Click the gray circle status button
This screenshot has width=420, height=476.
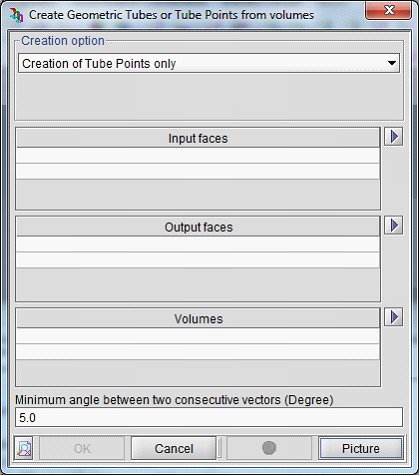tap(269, 448)
